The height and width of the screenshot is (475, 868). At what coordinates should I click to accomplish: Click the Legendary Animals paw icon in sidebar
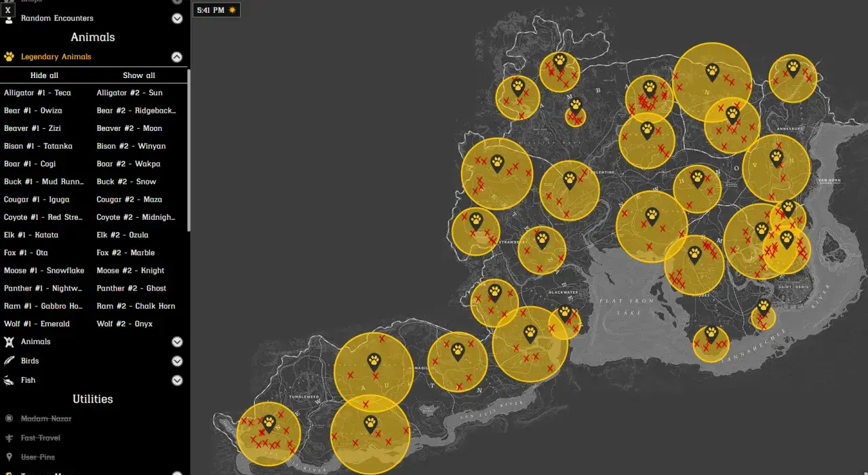coord(9,57)
